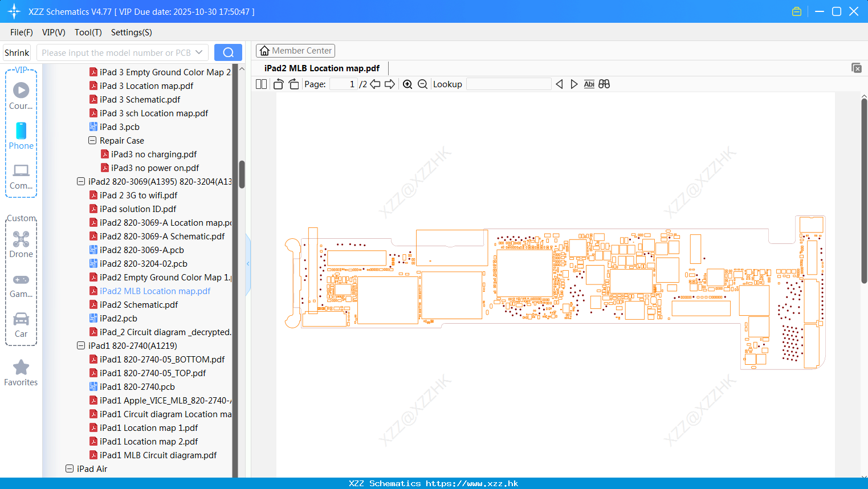This screenshot has width=868, height=489.
Task: Find next lookup result triangle
Action: pyautogui.click(x=574, y=84)
